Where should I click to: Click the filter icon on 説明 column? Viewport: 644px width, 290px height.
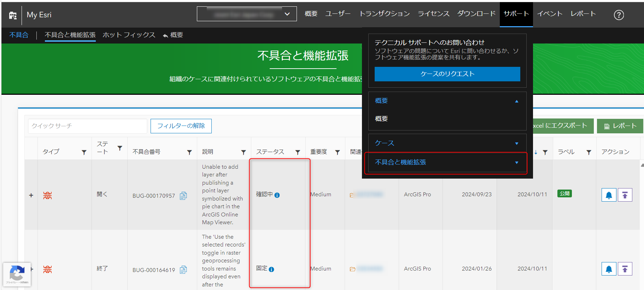[x=244, y=152]
